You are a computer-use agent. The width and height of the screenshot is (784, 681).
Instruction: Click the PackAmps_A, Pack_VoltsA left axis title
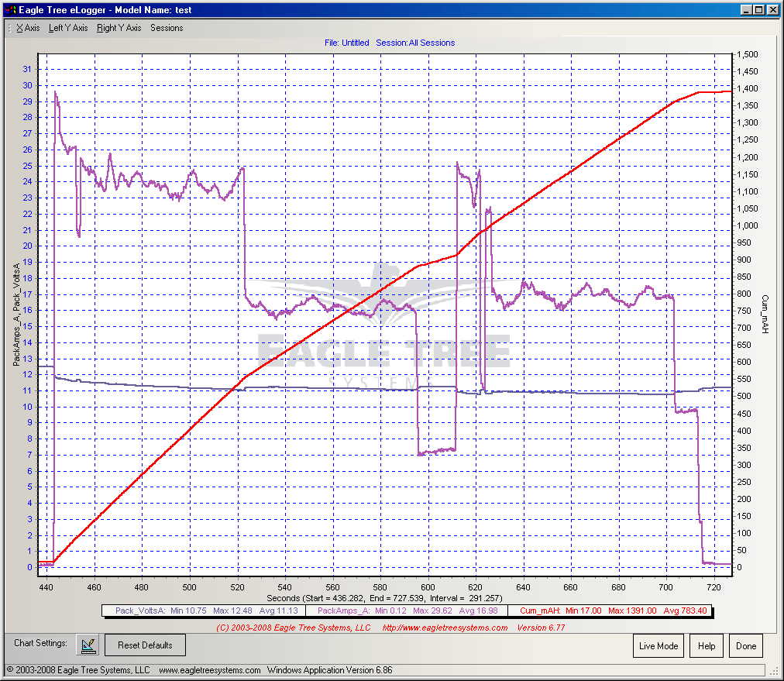16,315
